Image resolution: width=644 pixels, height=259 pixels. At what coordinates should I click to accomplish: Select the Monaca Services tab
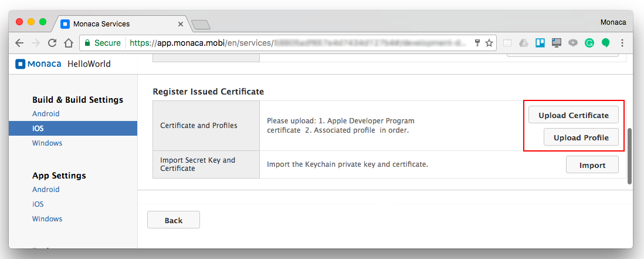click(x=117, y=24)
